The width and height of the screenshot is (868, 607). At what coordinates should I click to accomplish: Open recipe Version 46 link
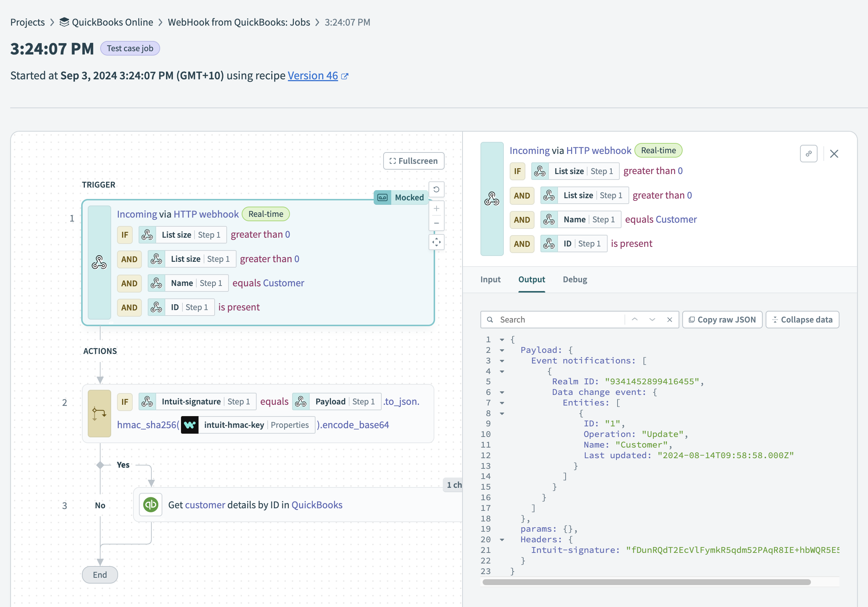point(313,76)
